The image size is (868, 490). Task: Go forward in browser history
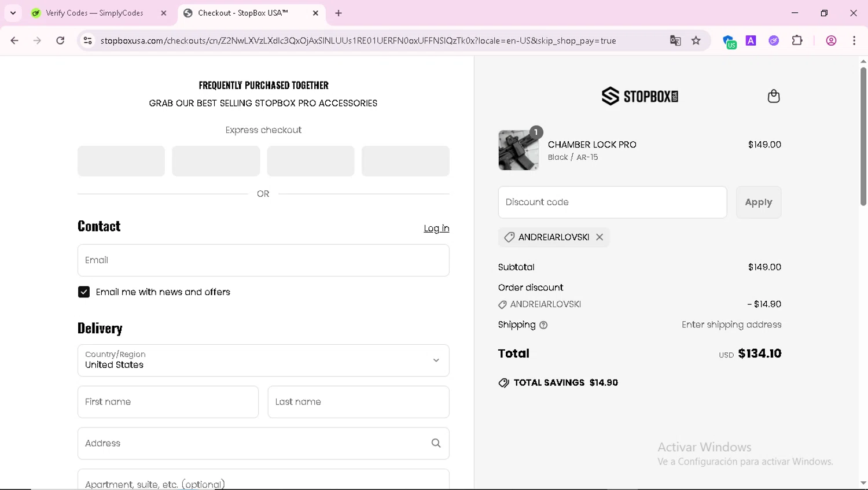point(37,40)
